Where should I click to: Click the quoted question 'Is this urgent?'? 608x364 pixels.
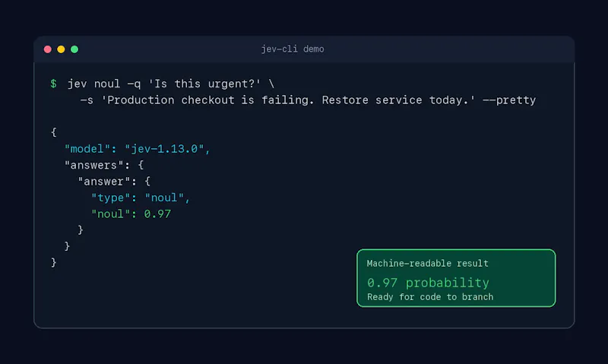pyautogui.click(x=204, y=84)
